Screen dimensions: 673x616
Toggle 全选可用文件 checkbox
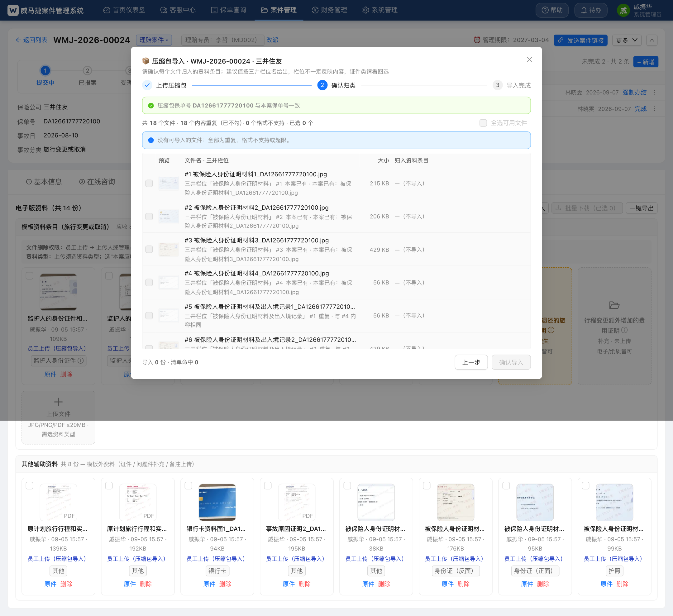click(483, 123)
